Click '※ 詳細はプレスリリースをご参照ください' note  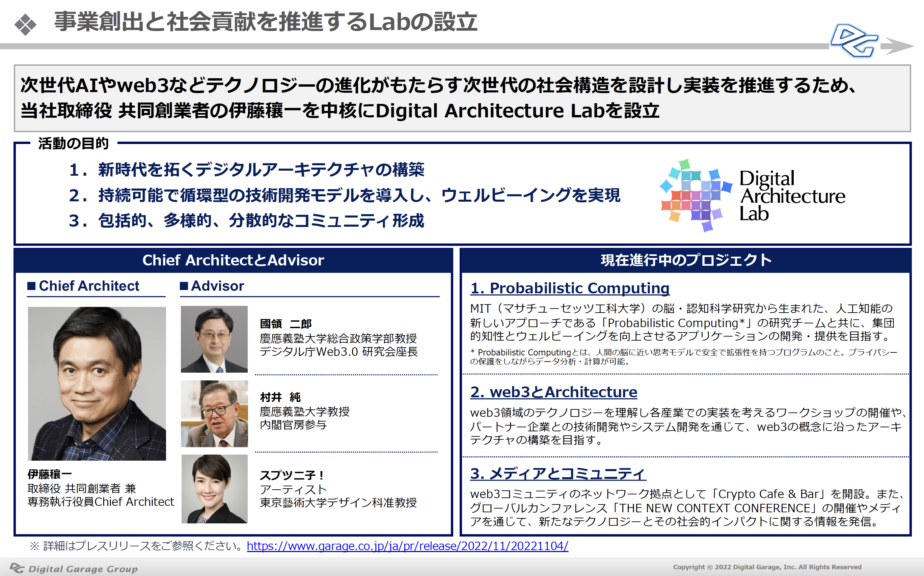(136, 546)
